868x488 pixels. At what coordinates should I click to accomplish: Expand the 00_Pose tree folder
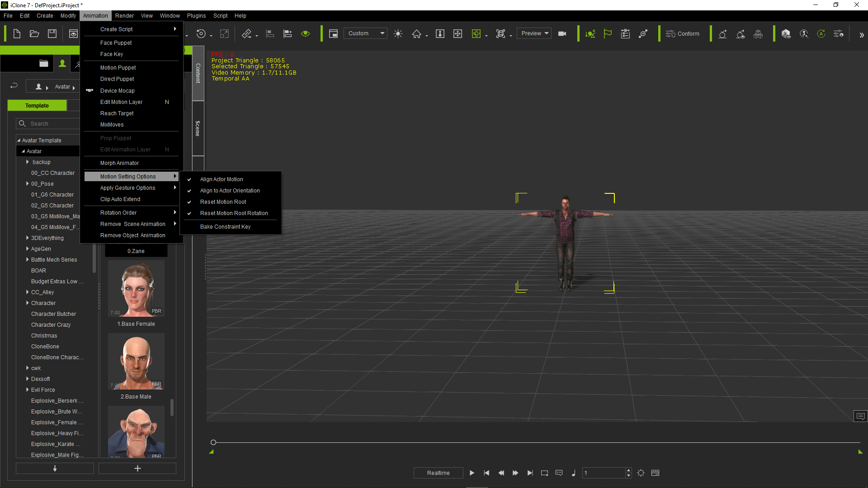28,183
